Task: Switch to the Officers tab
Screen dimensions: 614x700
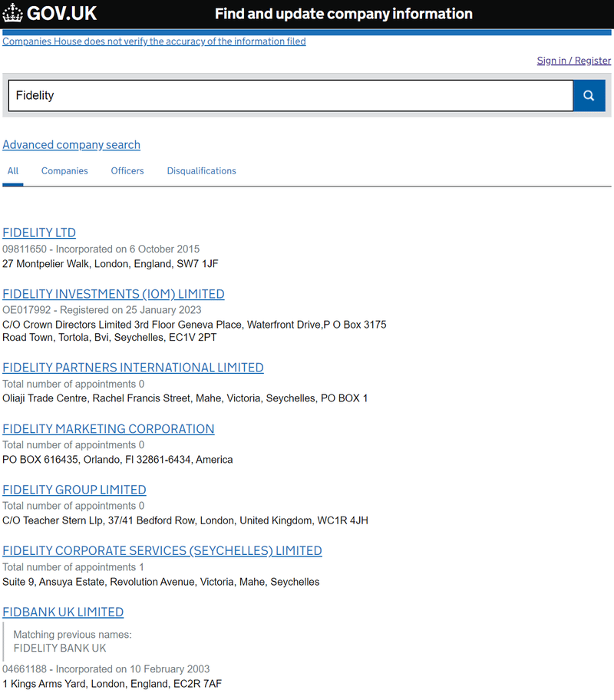Action: 127,171
